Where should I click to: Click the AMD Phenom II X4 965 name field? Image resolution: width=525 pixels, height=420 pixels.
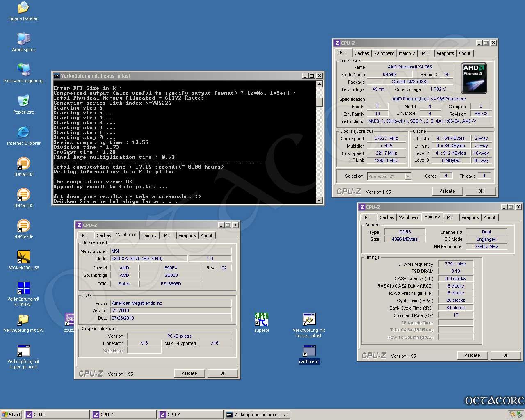pos(410,67)
